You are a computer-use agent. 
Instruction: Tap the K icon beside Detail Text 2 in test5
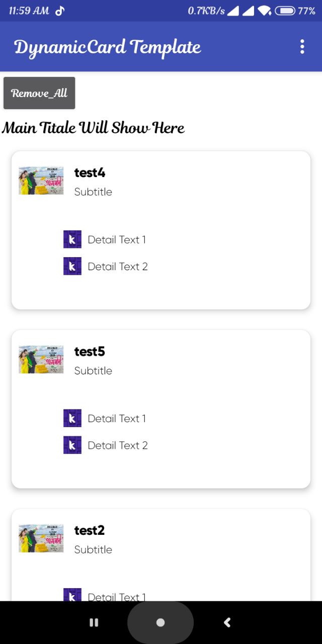tap(72, 445)
